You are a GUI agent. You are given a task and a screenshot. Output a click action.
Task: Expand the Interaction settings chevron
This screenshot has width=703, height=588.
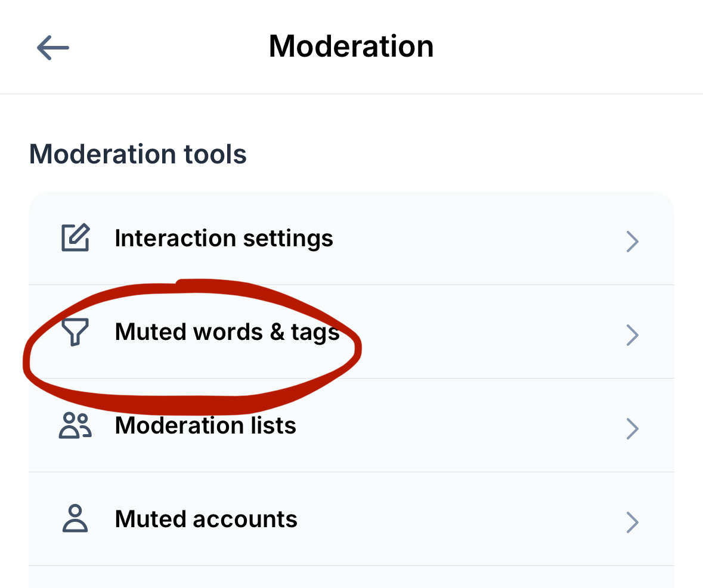[x=633, y=242]
